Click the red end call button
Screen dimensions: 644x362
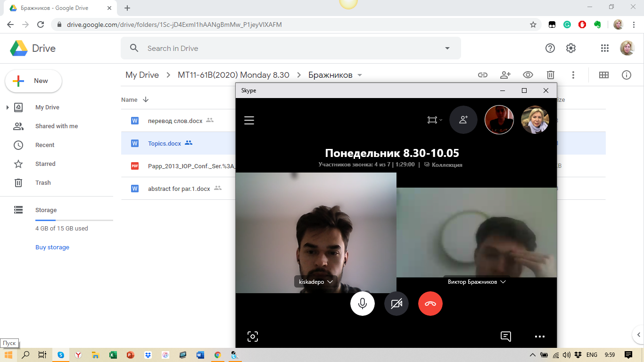coord(430,304)
